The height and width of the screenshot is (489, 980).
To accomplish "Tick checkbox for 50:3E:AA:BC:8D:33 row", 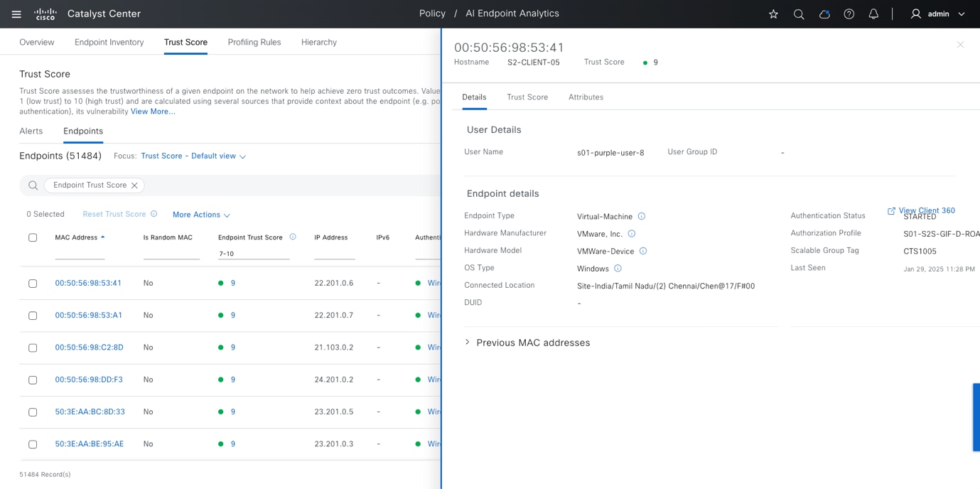I will [x=33, y=412].
